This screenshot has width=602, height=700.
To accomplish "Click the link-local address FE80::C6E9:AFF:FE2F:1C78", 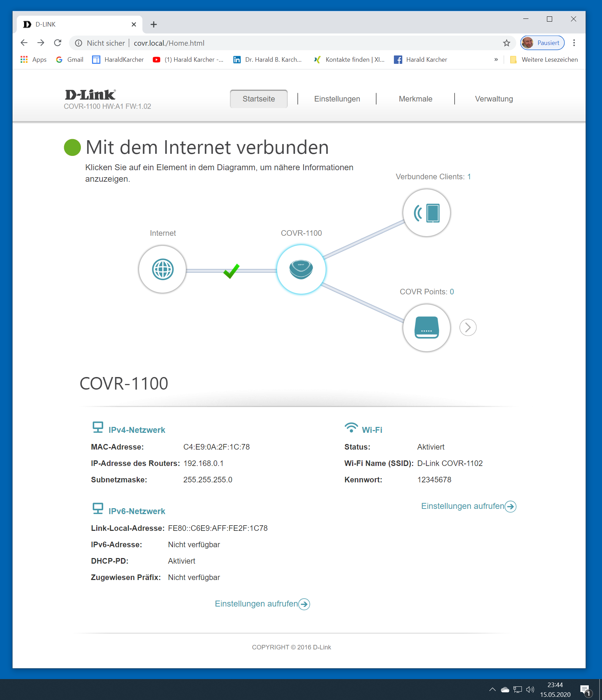I will [218, 528].
